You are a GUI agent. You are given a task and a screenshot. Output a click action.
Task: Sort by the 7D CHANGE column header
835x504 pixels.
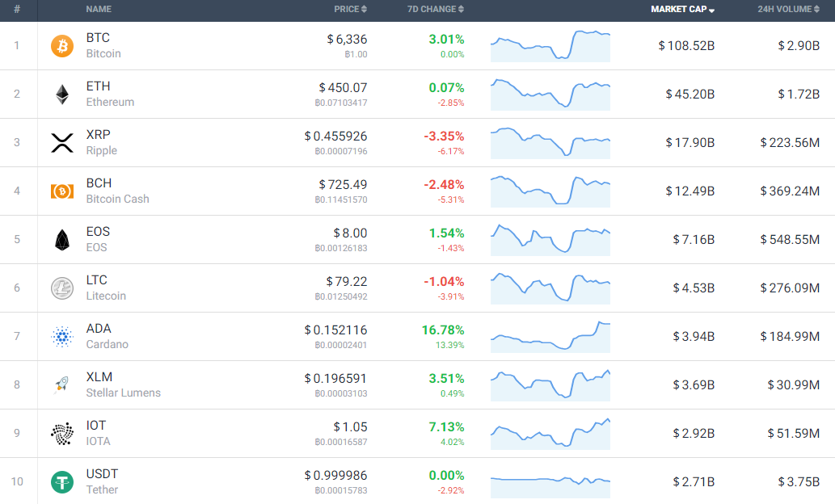[x=435, y=9]
